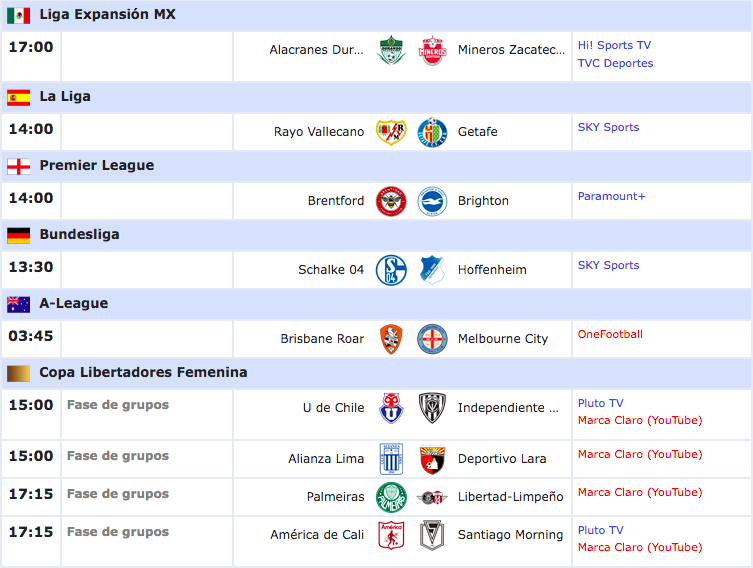
Task: Open Paramount+ link for Brentford match
Action: [611, 196]
